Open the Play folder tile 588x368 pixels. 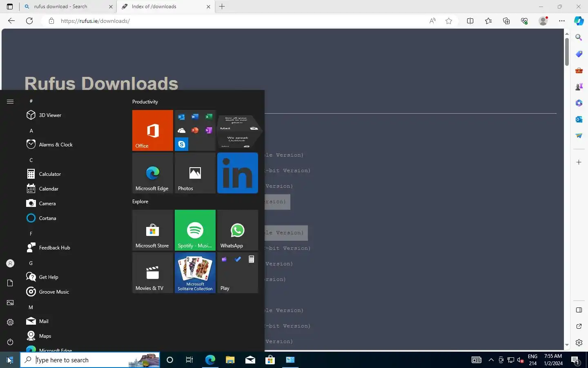click(x=237, y=273)
